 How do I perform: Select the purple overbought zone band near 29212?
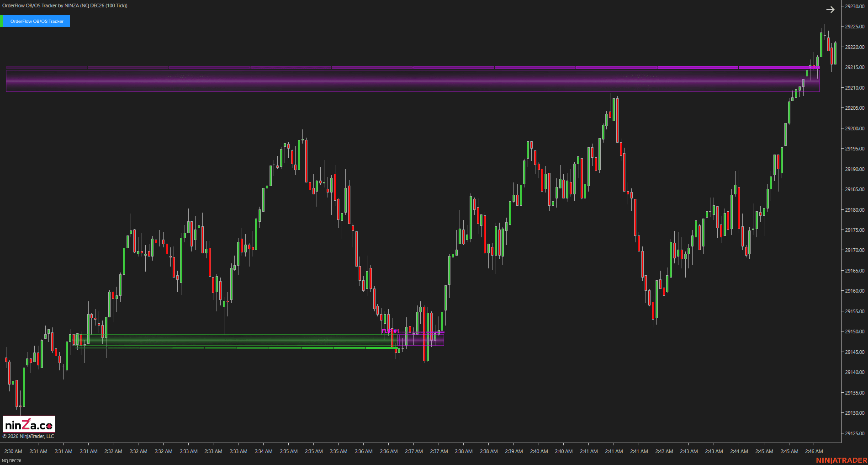[x=413, y=81]
